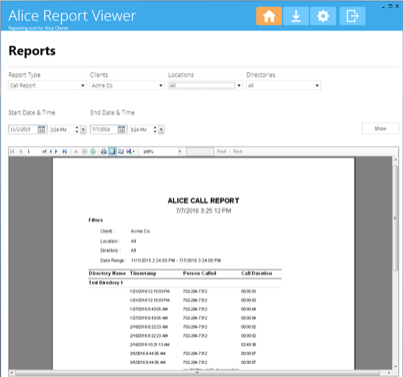
Task: Click the ALICE CALL REPORT title
Action: click(x=203, y=201)
